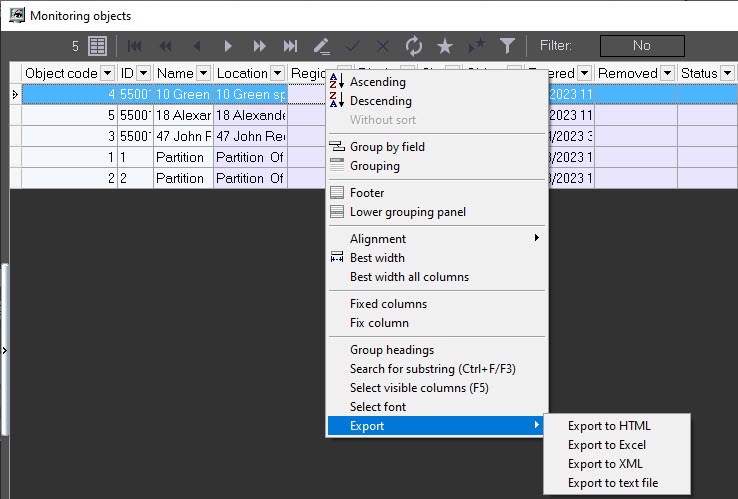This screenshot has width=738, height=499.
Task: Click the table grid icon in toolbar
Action: click(x=97, y=46)
